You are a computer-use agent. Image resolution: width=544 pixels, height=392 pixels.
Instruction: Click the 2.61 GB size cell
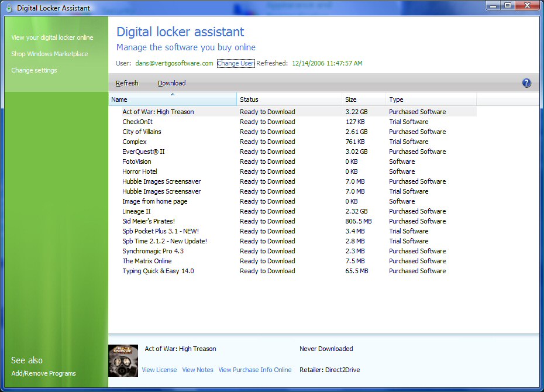(356, 132)
